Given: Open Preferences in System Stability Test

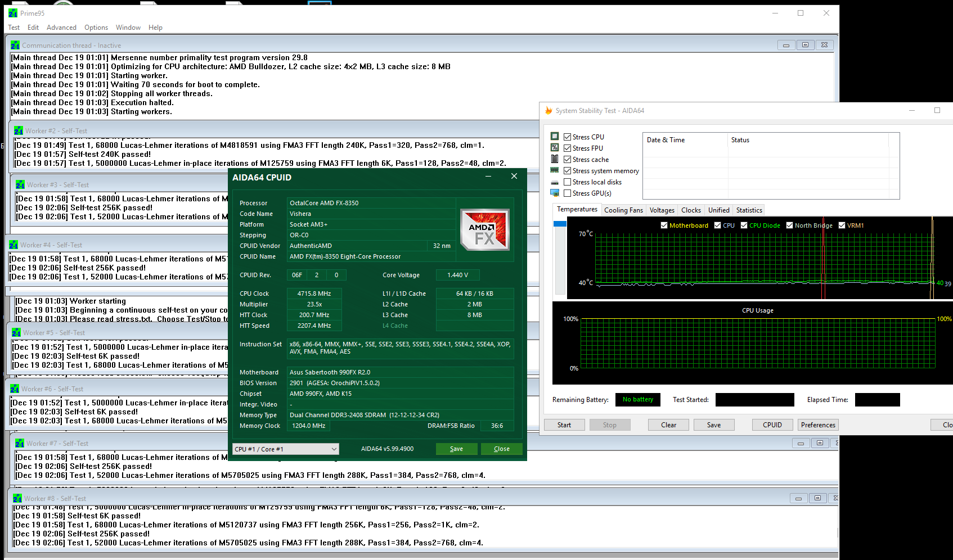Looking at the screenshot, I should 818,425.
